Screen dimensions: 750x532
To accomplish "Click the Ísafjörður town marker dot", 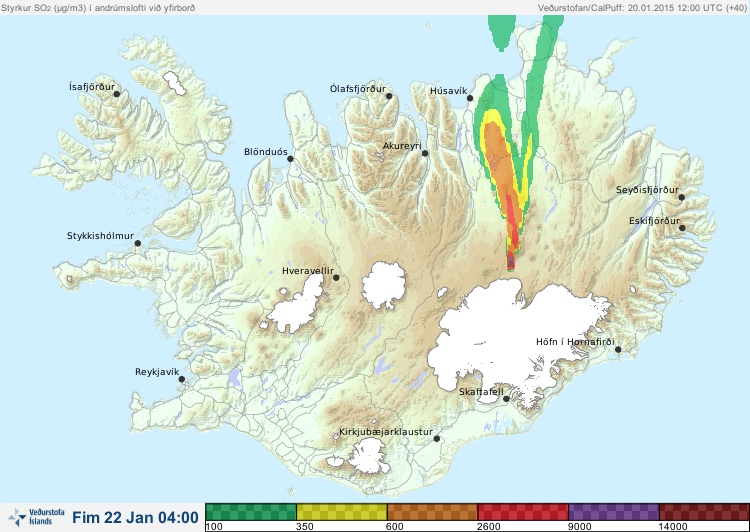I will [x=116, y=94].
